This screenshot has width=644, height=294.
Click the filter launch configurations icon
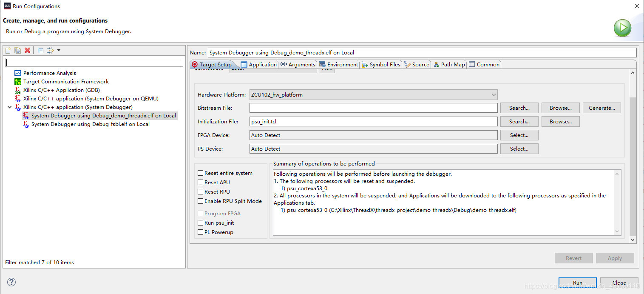[x=51, y=50]
